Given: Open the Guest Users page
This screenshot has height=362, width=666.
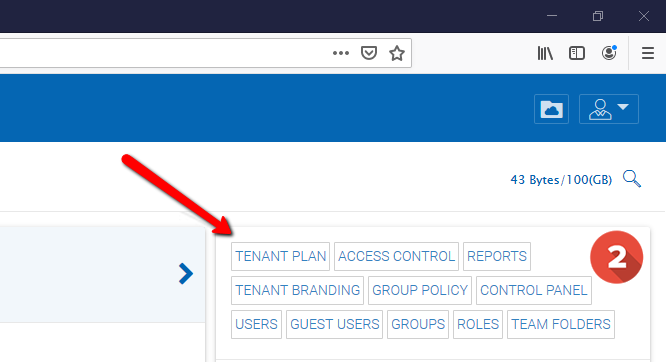Looking at the screenshot, I should coord(334,324).
